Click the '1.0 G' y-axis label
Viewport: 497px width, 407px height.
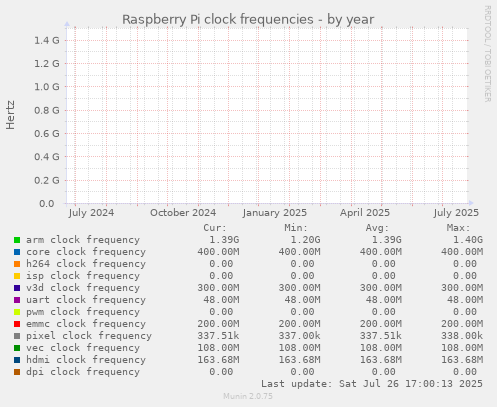47,87
